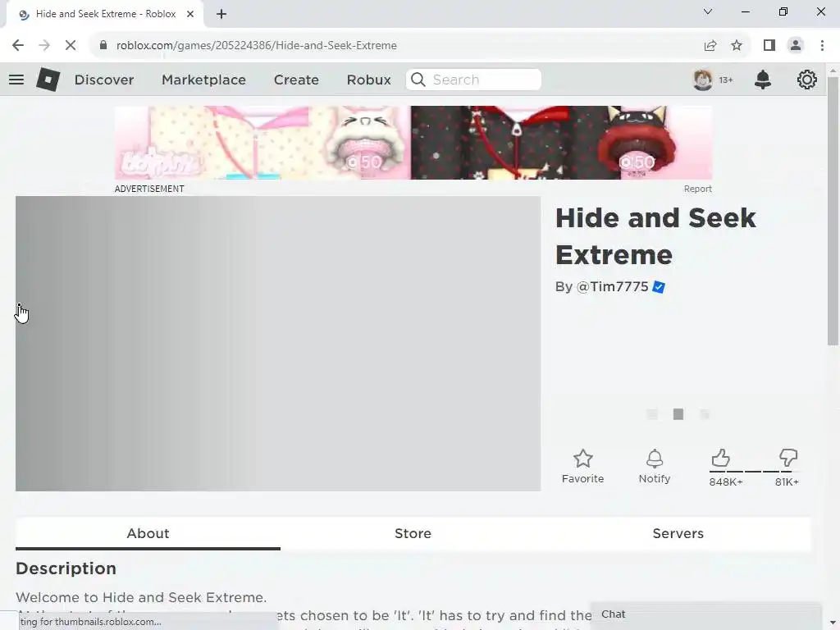
Task: Click the Description heading
Action: coord(66,568)
